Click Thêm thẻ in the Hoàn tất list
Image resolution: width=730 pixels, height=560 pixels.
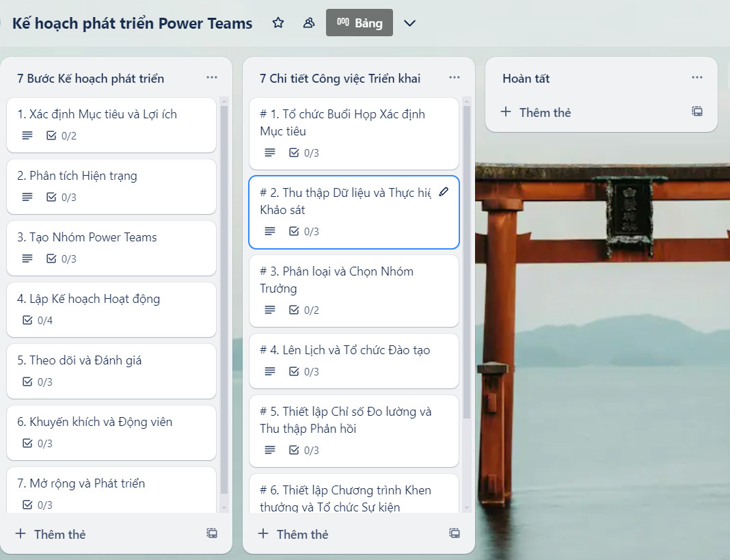pyautogui.click(x=537, y=112)
